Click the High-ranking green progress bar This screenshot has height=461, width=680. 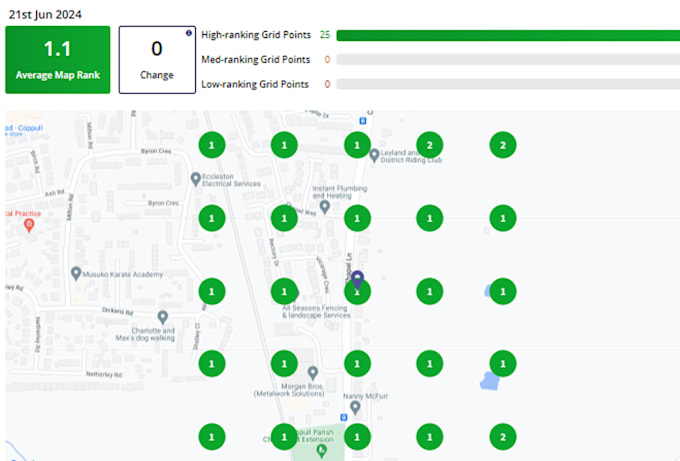pos(508,36)
